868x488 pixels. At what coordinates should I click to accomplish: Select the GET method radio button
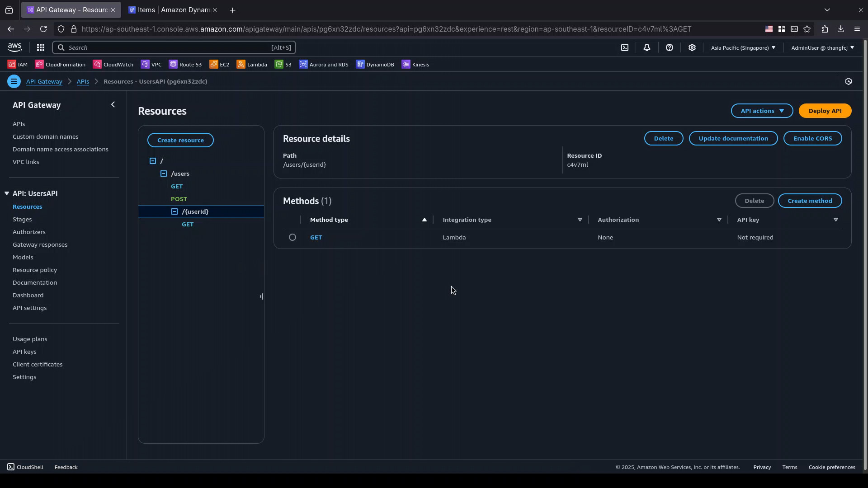pyautogui.click(x=292, y=237)
